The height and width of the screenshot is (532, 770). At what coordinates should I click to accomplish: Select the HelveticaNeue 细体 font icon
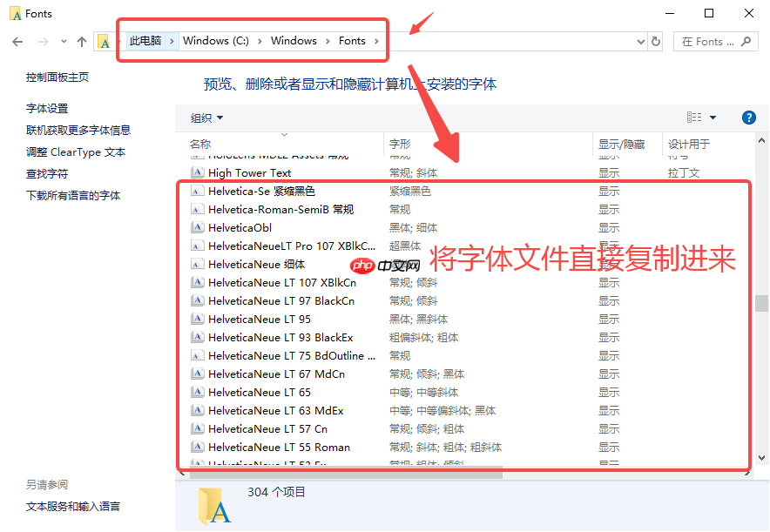pos(196,264)
